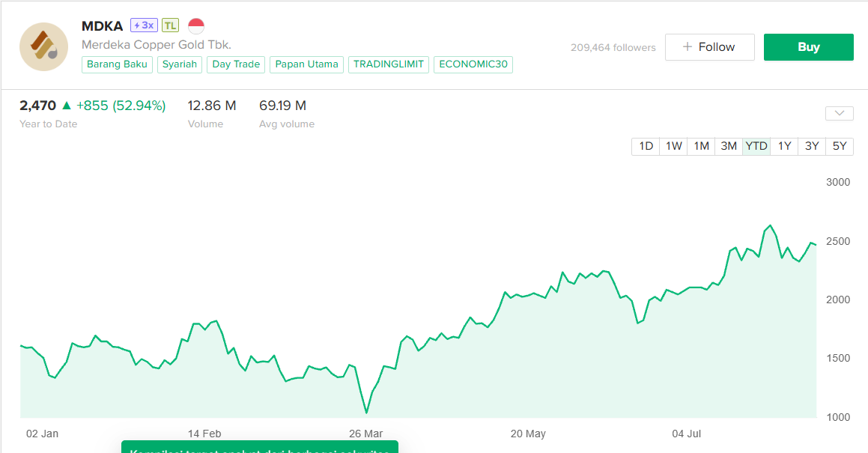Click the 14 Feb date axis label

[x=204, y=434]
